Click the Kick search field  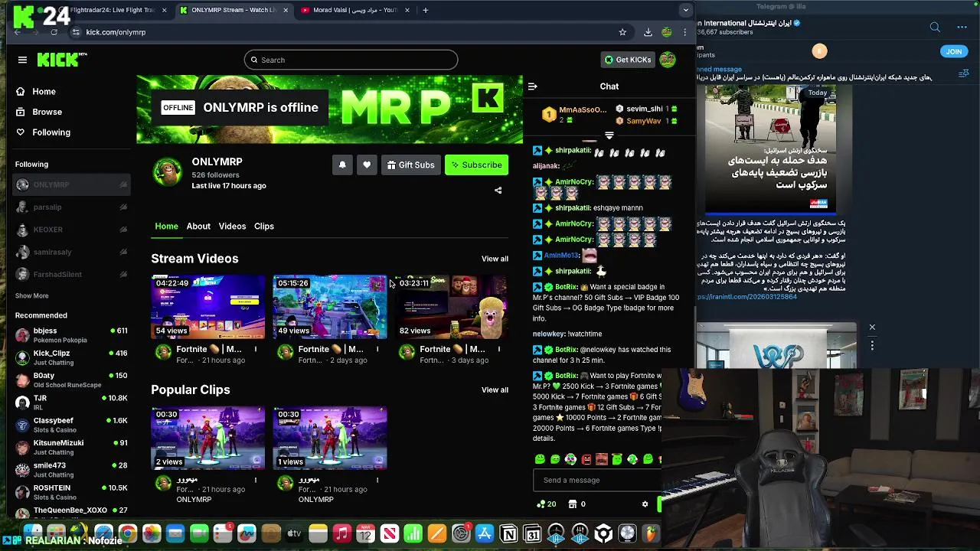pos(351,60)
